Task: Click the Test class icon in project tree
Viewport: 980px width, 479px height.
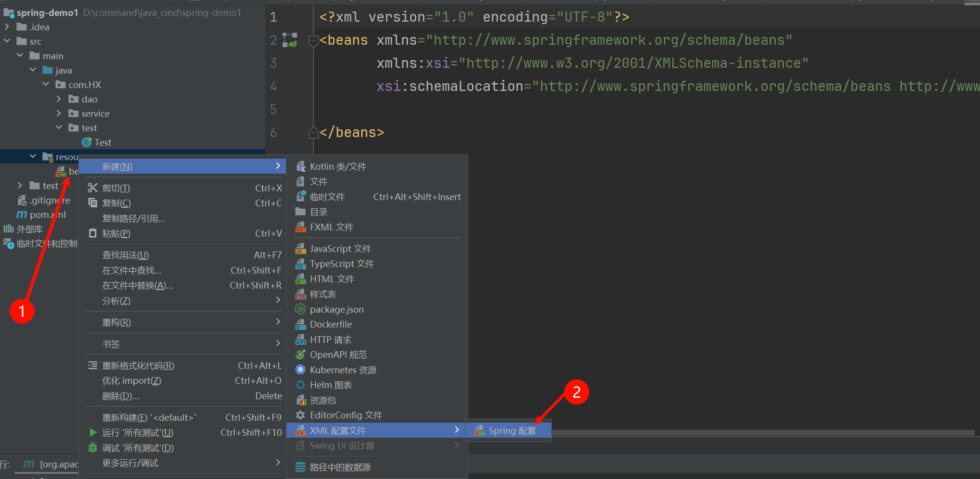Action: [87, 142]
